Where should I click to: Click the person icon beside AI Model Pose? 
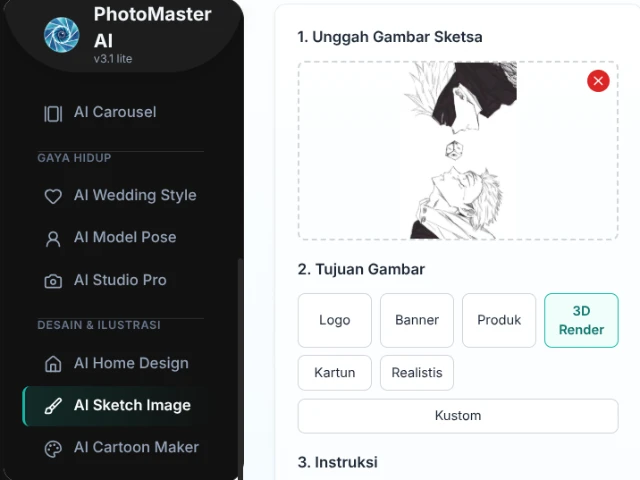53,239
